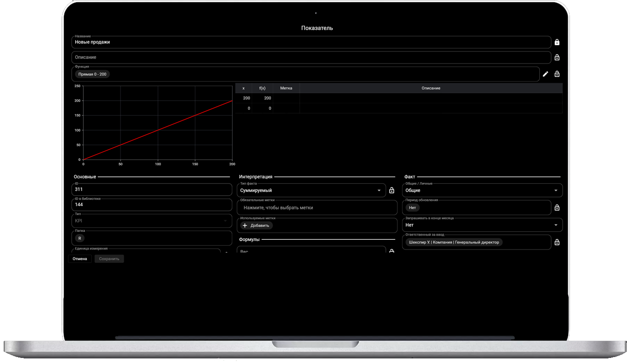Edit the function with the pencil icon

[x=545, y=74]
